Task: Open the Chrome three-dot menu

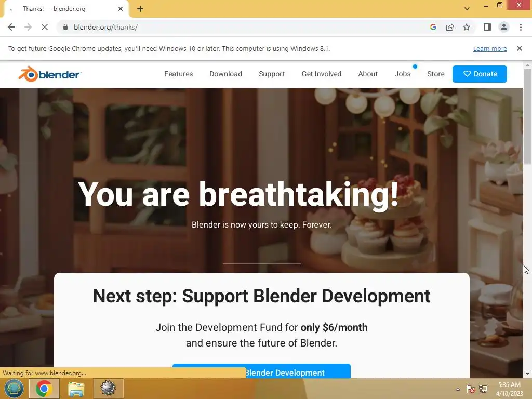Action: [521, 27]
